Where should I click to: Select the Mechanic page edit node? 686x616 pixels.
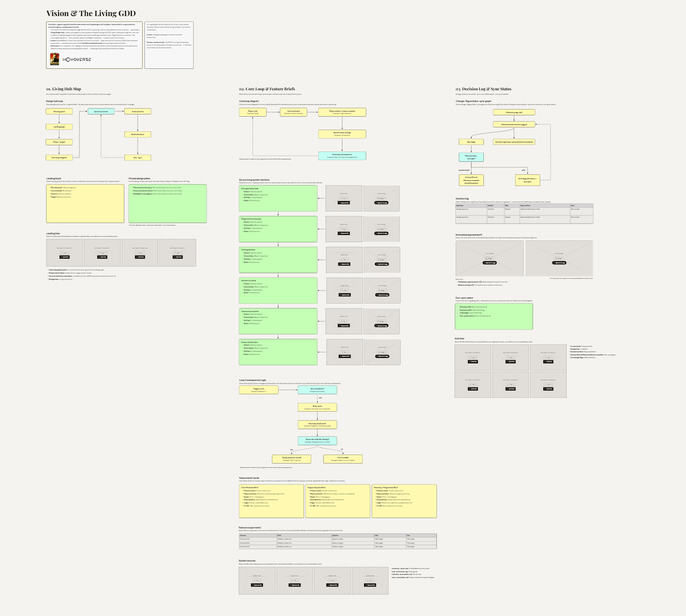514,113
